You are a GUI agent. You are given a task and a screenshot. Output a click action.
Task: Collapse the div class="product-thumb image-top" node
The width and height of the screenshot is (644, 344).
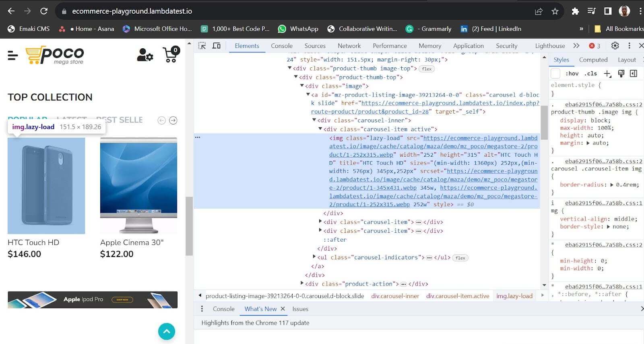(289, 68)
